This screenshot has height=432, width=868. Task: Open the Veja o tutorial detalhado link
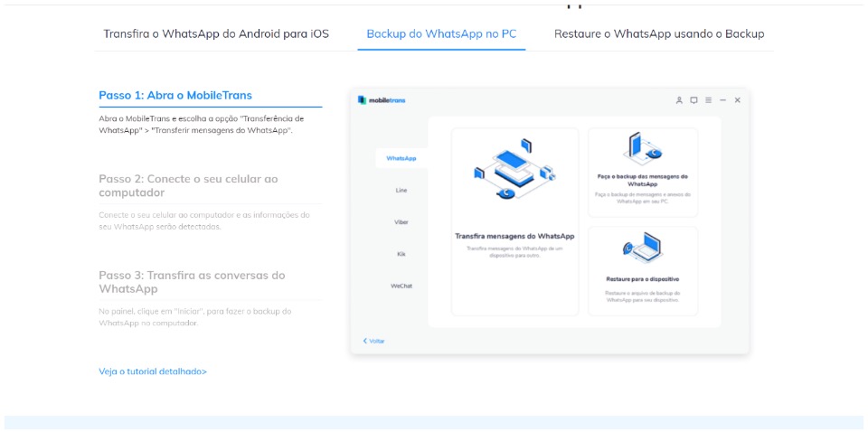pos(153,371)
